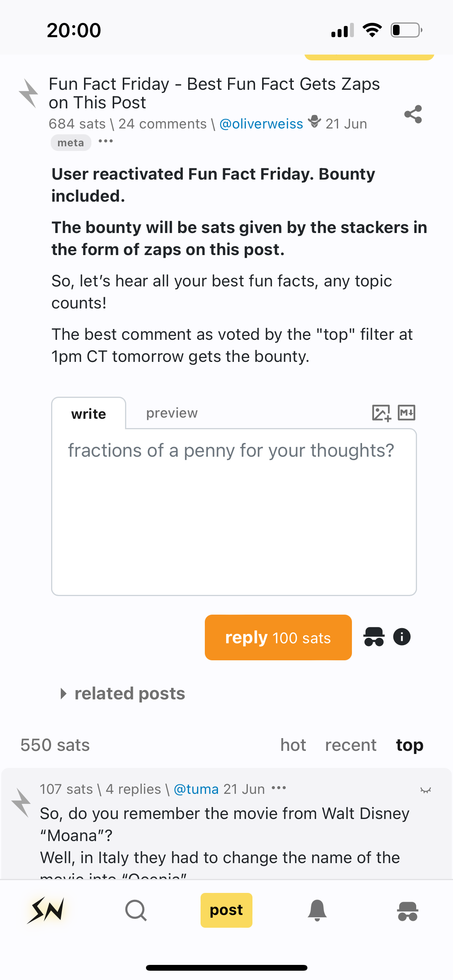Open the @tuma comment's three-dot menu
This screenshot has height=980, width=453.
279,788
